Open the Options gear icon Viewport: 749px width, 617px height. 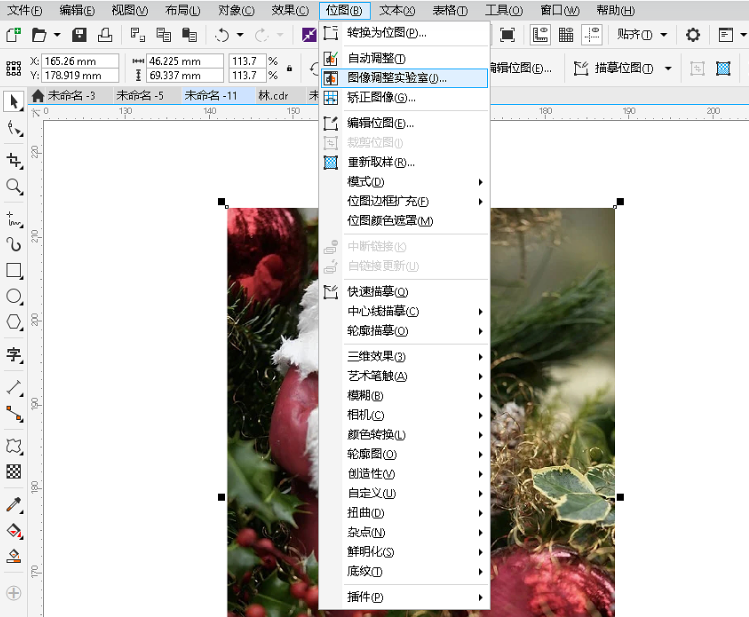[692, 35]
